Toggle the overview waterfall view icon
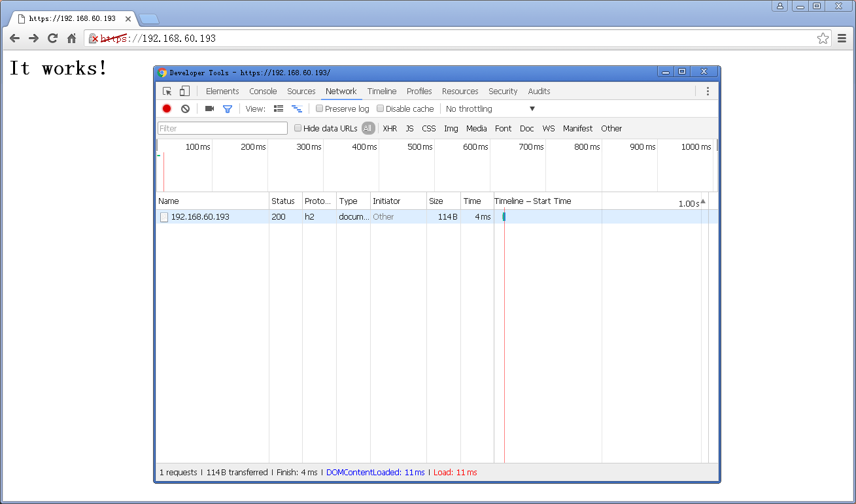This screenshot has width=856, height=504. pos(297,109)
